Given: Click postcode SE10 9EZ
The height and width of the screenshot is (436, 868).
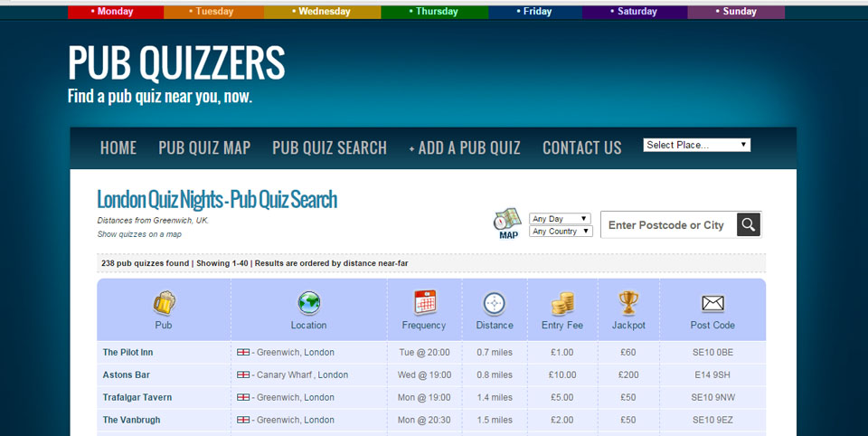Looking at the screenshot, I should coord(712,420).
